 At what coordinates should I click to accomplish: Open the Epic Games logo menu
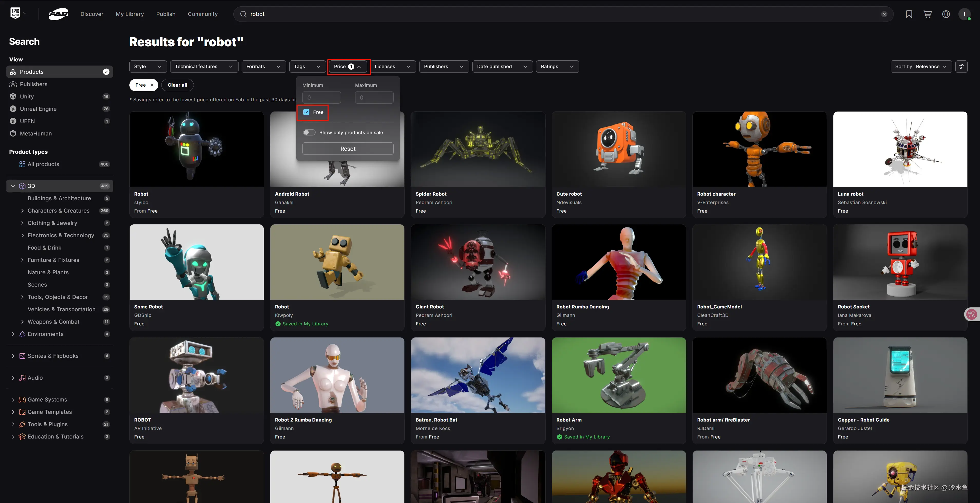point(18,13)
